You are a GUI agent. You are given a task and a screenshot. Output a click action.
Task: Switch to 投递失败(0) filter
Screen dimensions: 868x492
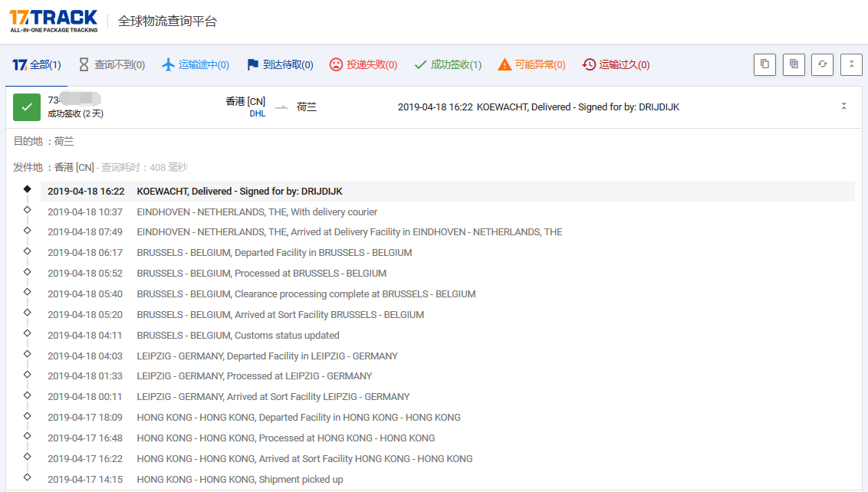(363, 65)
